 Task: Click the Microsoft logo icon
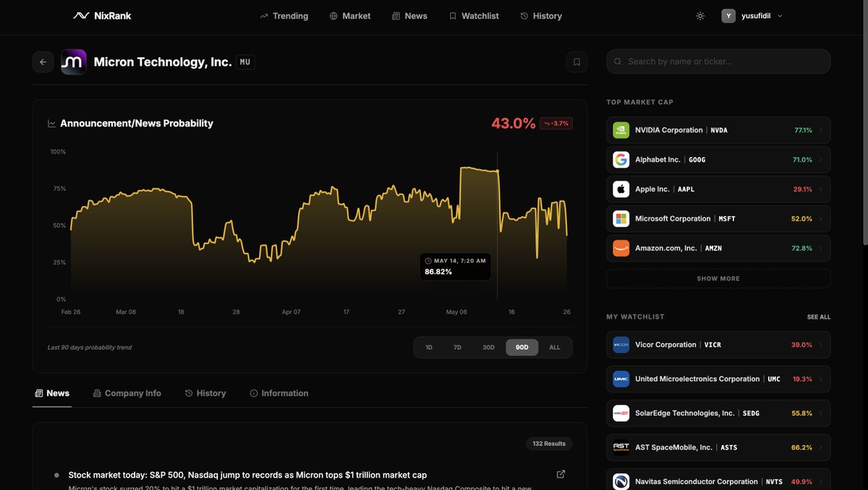click(621, 219)
